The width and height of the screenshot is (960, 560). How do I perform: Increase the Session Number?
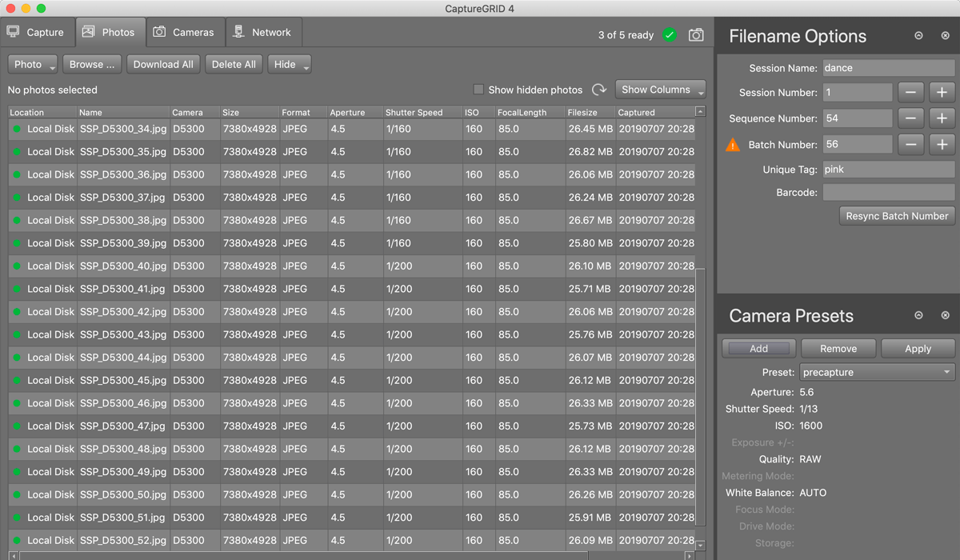tap(942, 92)
